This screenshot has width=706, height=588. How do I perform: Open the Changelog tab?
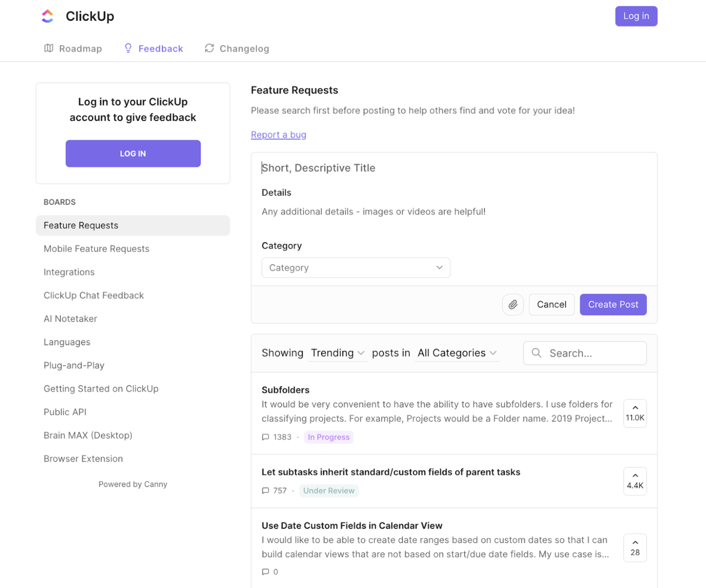237,48
